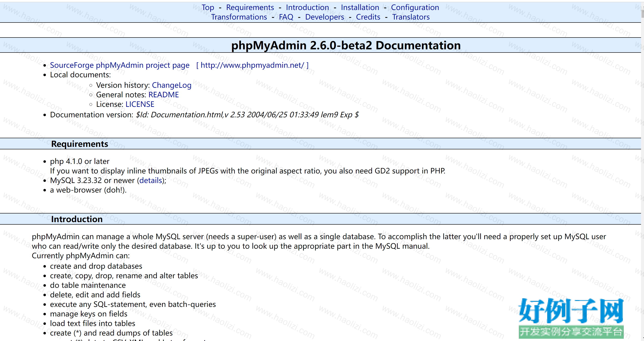The image size is (644, 341).
Task: Follow the MySQL details link
Action: pos(151,180)
